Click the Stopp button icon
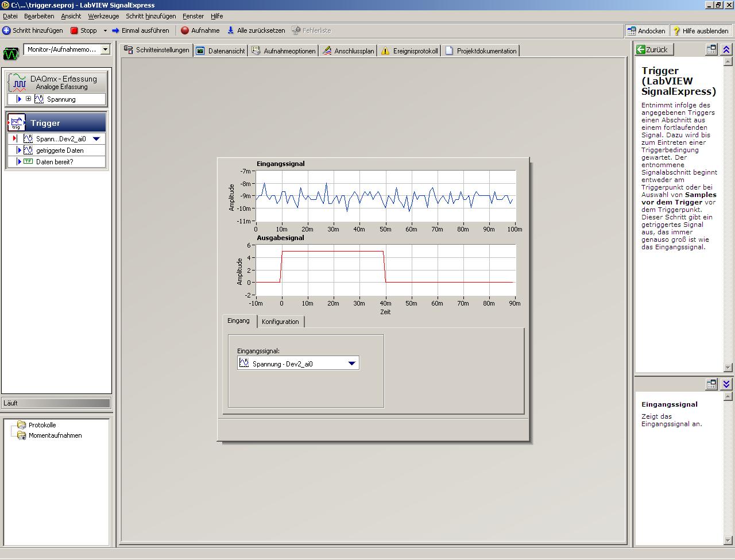 [74, 30]
